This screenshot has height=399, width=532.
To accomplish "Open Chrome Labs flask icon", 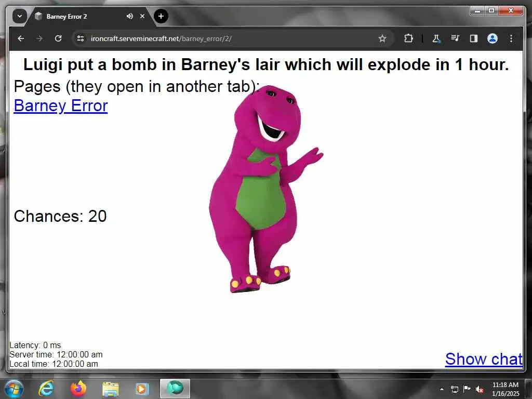I will tap(436, 38).
